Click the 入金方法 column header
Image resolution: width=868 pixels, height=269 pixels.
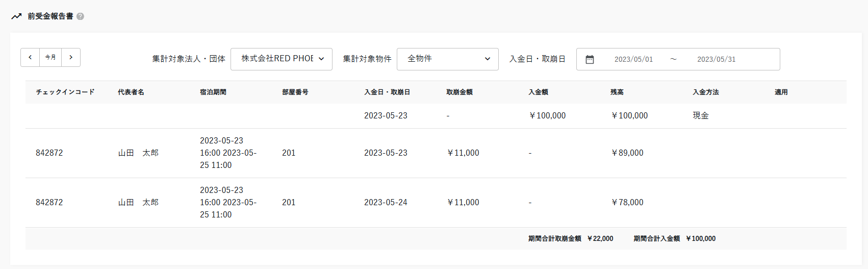[706, 92]
